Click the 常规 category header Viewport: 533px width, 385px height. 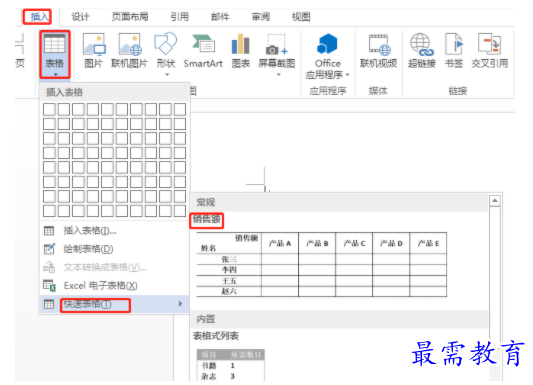[x=206, y=203]
